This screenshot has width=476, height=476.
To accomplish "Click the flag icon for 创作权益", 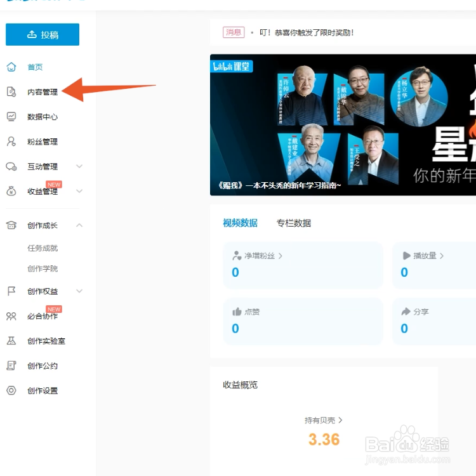I will (11, 291).
